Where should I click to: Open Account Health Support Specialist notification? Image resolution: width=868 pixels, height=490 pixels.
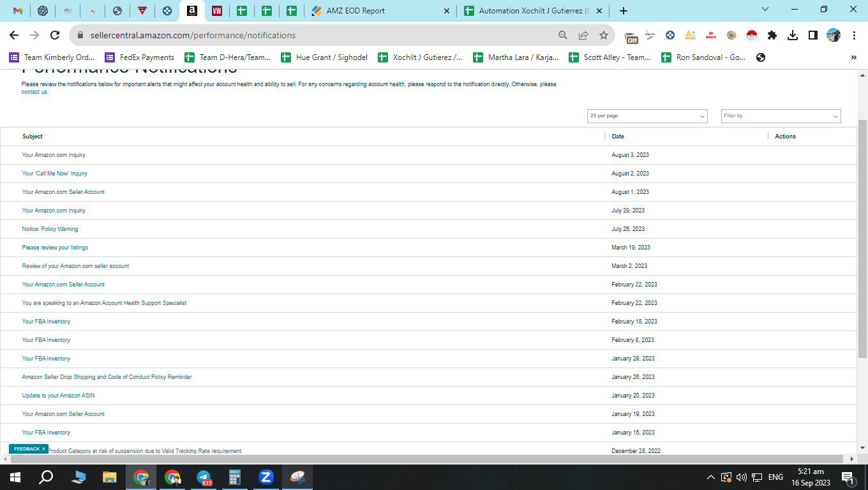coord(104,303)
